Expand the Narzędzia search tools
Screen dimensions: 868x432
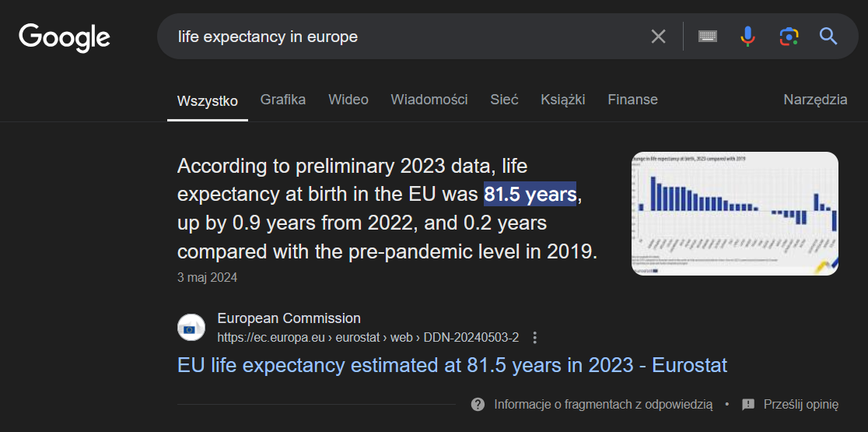pos(815,100)
